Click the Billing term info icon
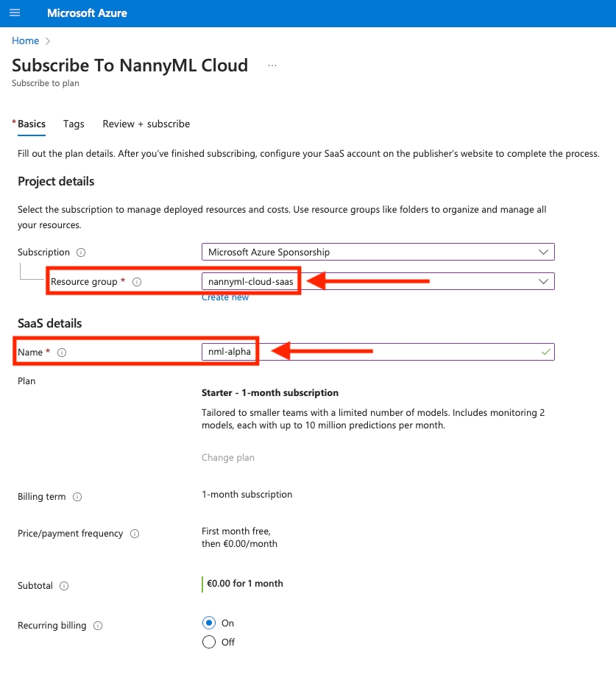The image size is (616, 675). [x=77, y=497]
